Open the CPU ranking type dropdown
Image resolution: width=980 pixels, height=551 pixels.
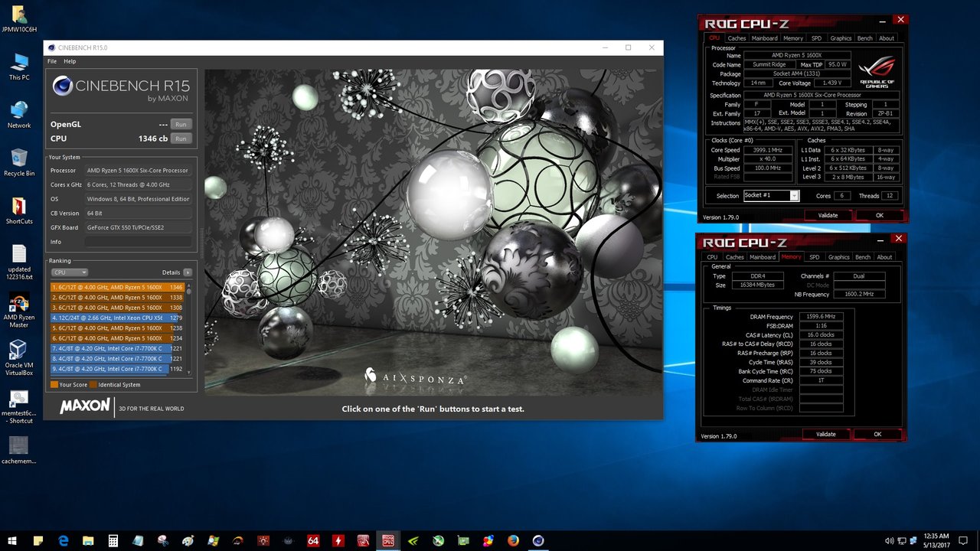tap(70, 272)
